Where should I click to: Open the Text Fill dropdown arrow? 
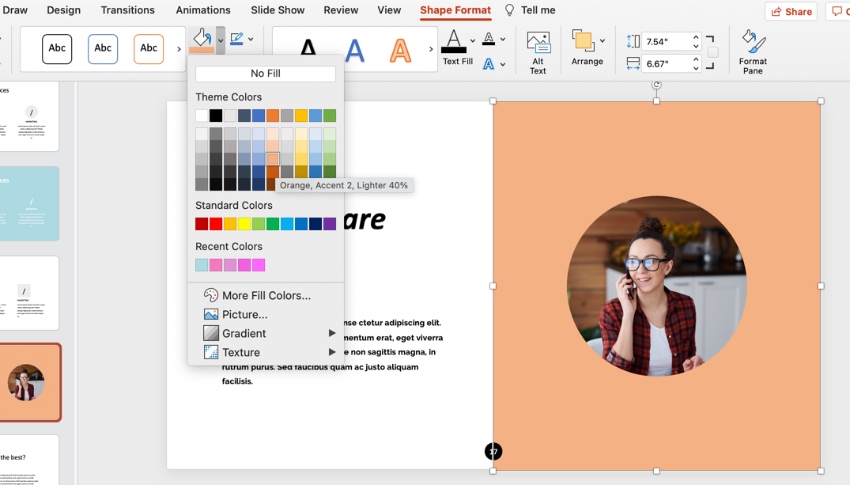[473, 41]
